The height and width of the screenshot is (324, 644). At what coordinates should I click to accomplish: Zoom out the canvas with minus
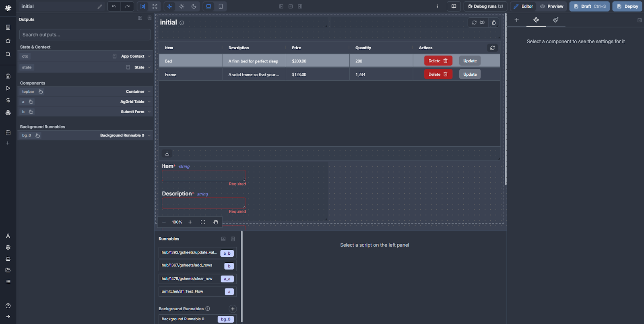click(164, 222)
